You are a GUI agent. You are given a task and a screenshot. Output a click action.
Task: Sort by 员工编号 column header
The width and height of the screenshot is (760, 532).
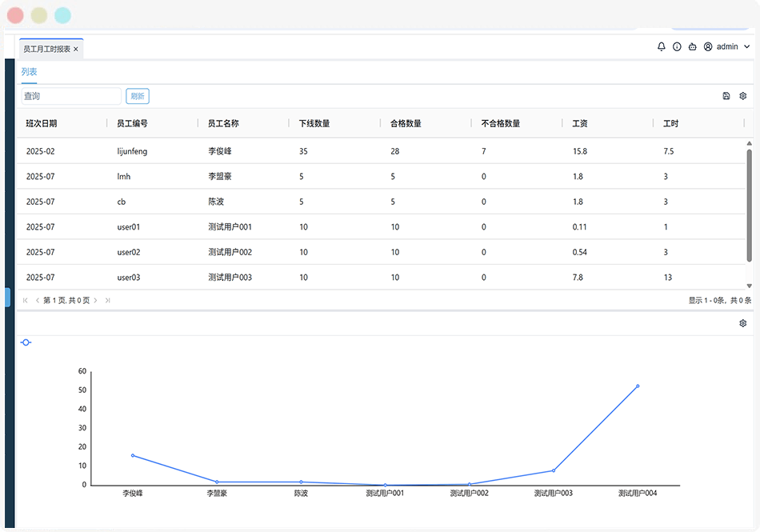pos(132,123)
